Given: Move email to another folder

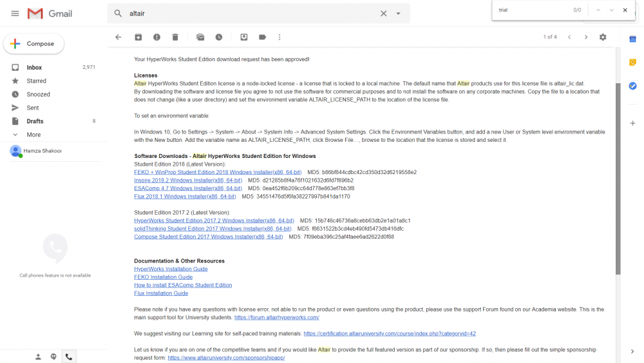Looking at the screenshot, I should (x=244, y=37).
